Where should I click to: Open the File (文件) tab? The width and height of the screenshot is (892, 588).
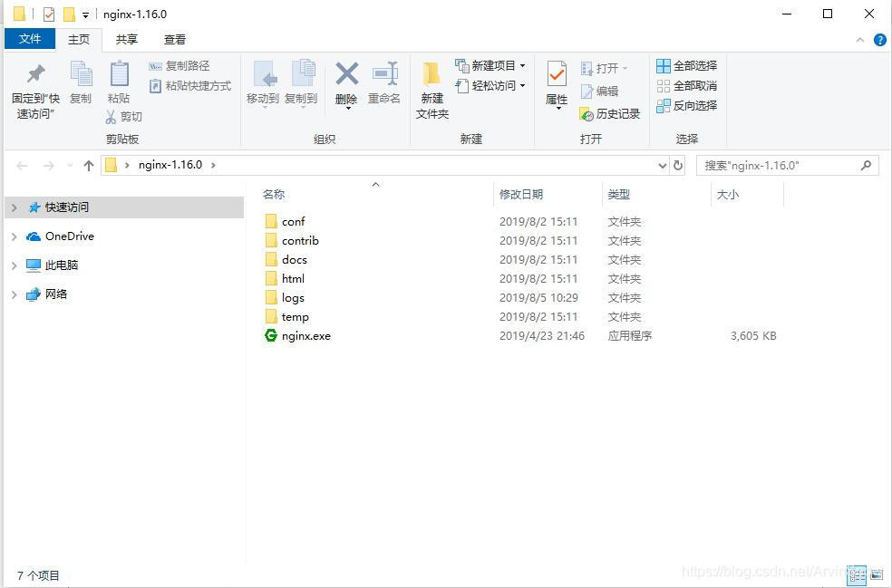pos(30,39)
